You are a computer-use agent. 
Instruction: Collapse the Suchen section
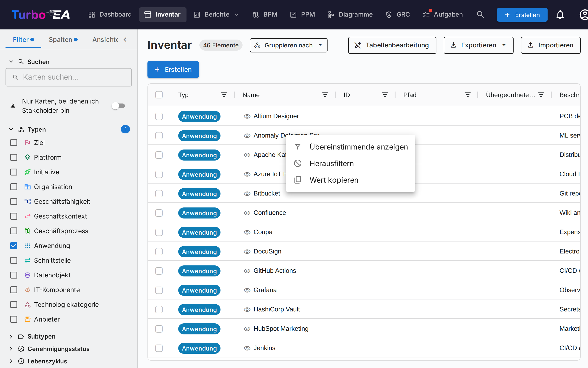pyautogui.click(x=11, y=62)
